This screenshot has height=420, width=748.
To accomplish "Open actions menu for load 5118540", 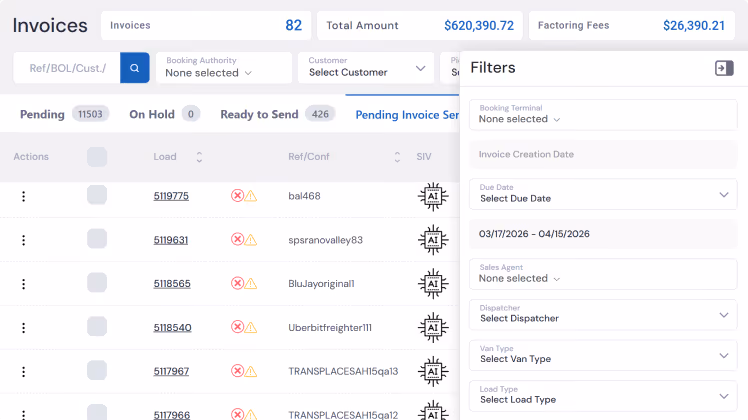I will 23,328.
